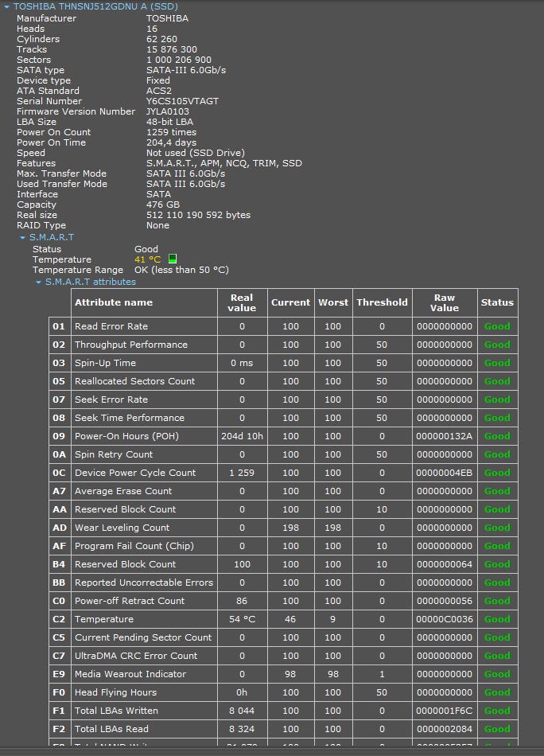Click the Raw Value column header

pyautogui.click(x=444, y=302)
